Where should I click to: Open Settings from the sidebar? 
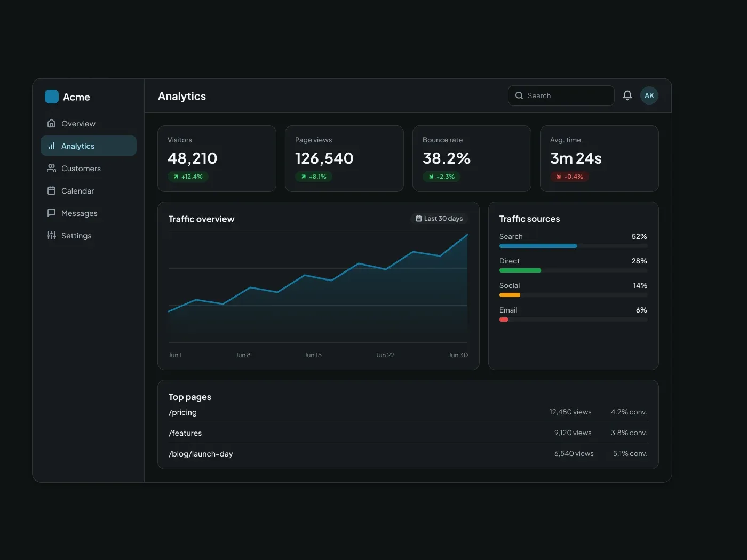click(89, 235)
